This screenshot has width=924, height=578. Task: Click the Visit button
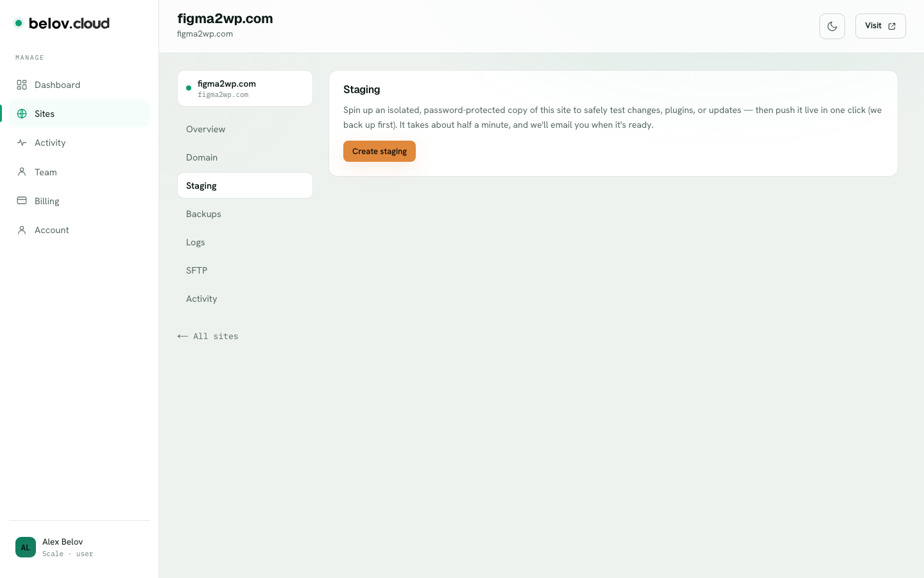click(880, 26)
